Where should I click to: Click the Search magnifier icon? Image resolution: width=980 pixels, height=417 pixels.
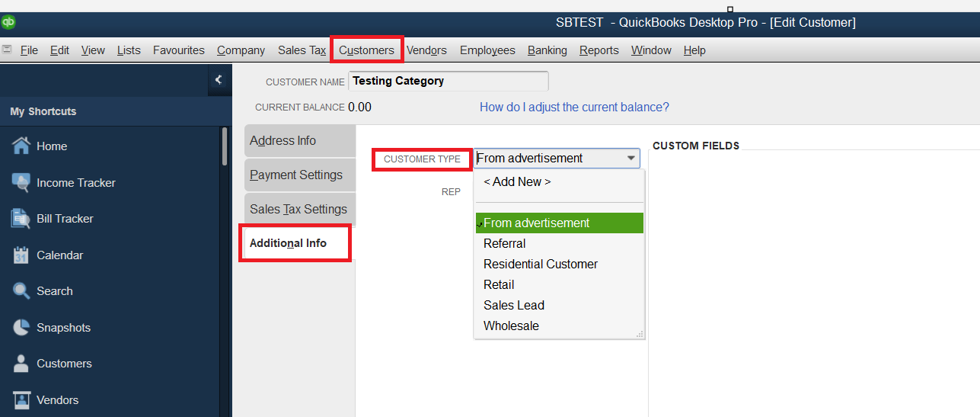click(21, 290)
